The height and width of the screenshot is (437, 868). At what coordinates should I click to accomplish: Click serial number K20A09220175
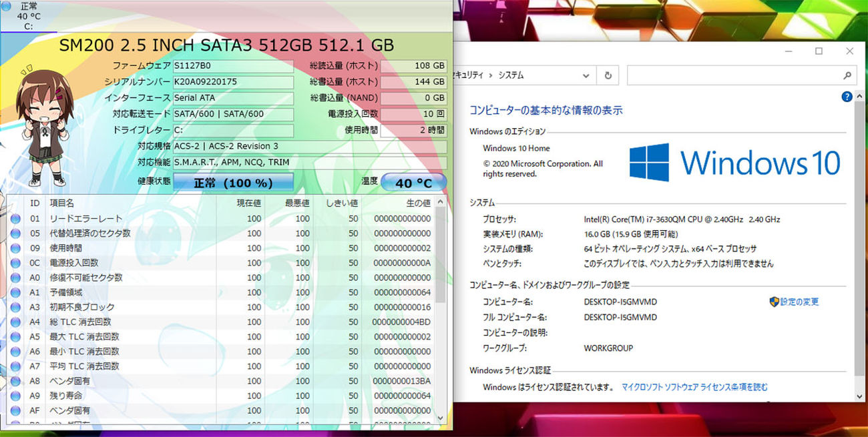233,82
